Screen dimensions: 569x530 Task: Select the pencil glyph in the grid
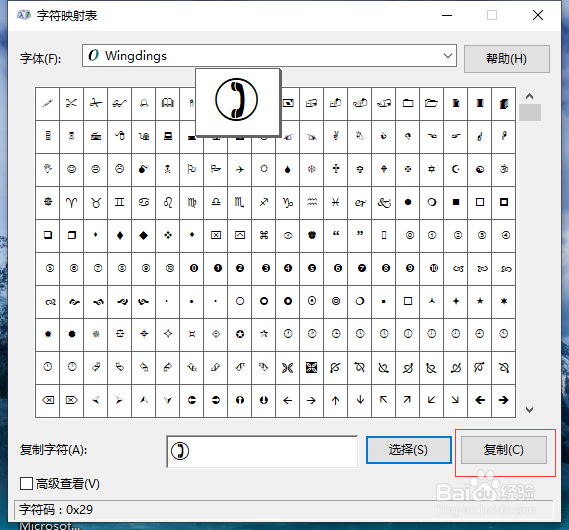[48, 104]
